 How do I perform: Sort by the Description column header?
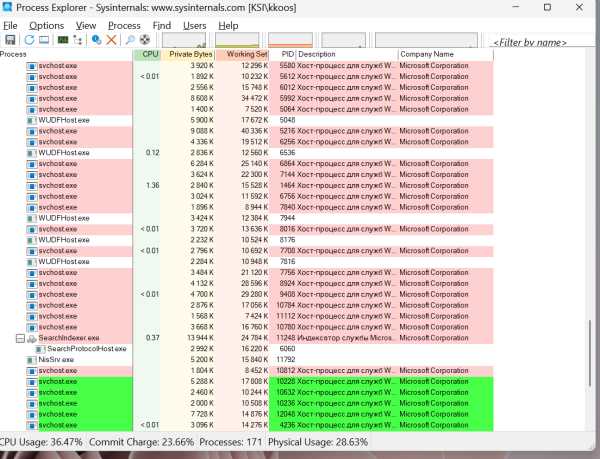(347, 54)
